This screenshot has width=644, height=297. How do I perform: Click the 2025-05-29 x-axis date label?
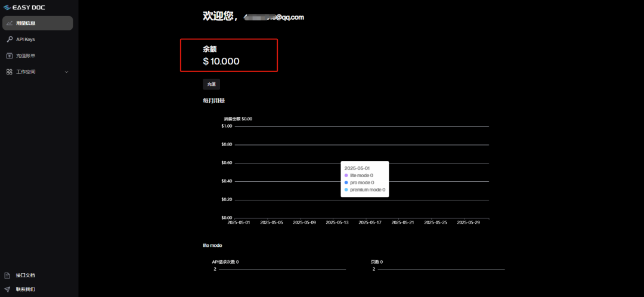468,222
